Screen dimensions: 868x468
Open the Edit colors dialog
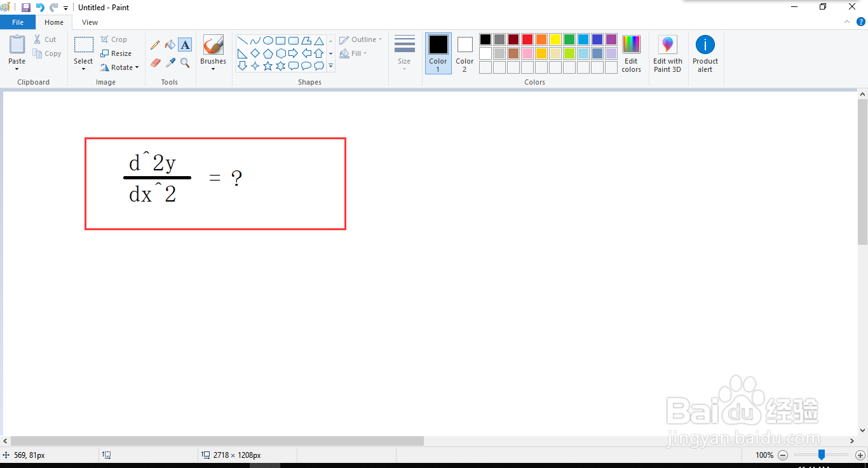[631, 54]
